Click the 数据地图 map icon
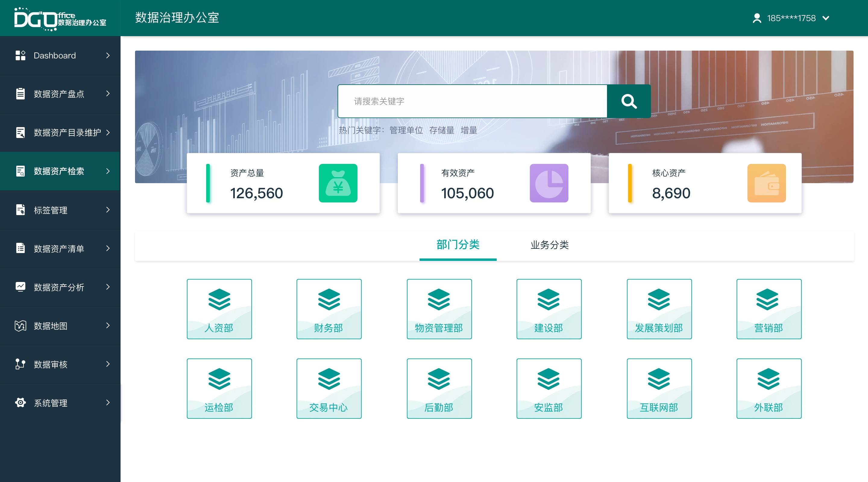868x482 pixels. [x=20, y=326]
